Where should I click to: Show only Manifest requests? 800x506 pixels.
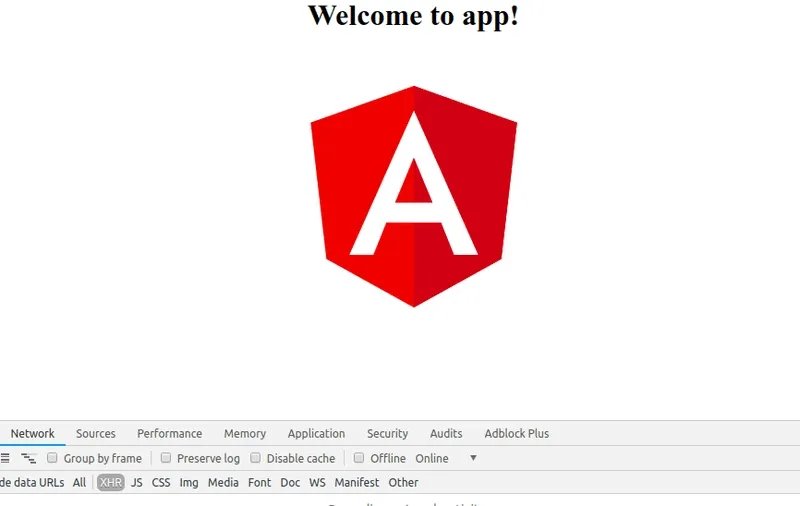pyautogui.click(x=357, y=482)
